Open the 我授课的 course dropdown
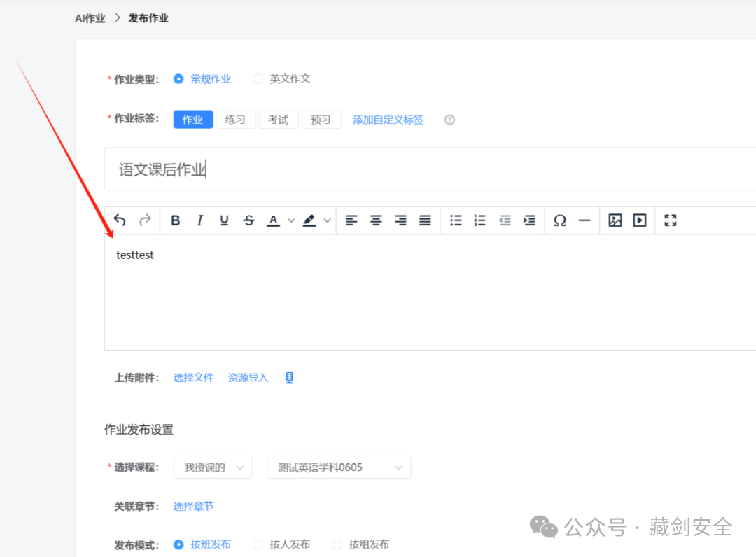The image size is (756, 557). (x=213, y=467)
